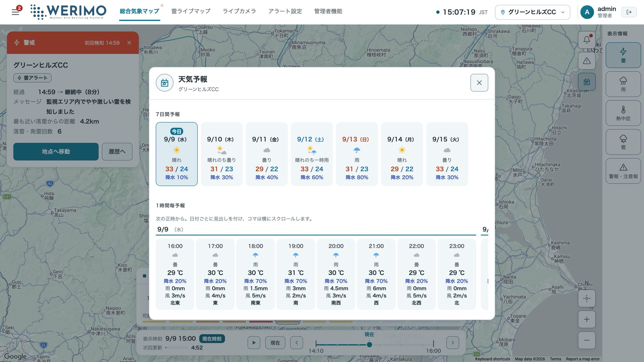Select the 9/10 (木) forecast card
644x362 pixels.
(222, 154)
